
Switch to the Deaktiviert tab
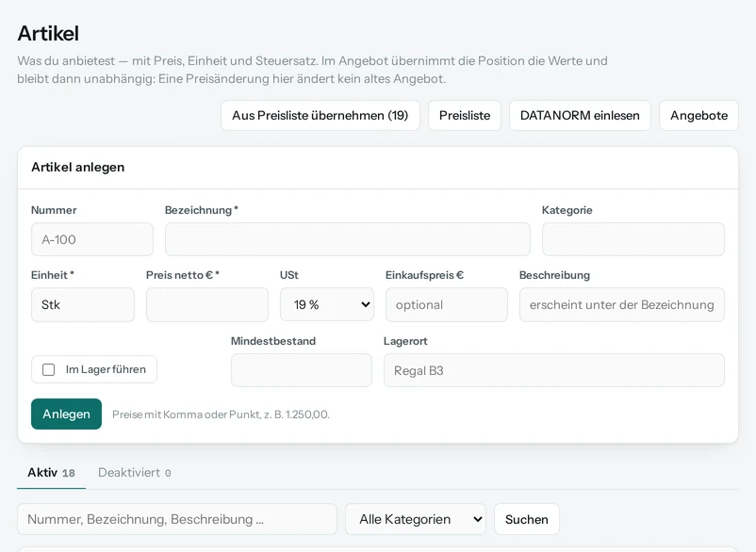pyautogui.click(x=135, y=473)
